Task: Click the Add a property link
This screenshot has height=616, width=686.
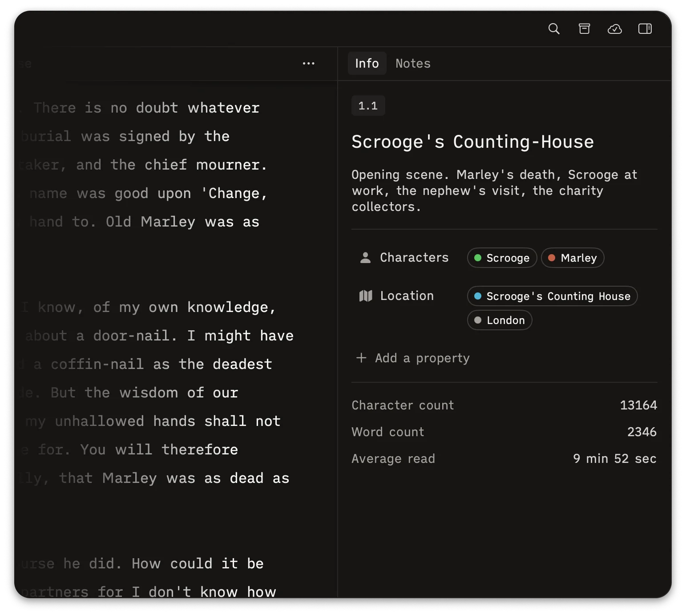Action: pyautogui.click(x=422, y=358)
